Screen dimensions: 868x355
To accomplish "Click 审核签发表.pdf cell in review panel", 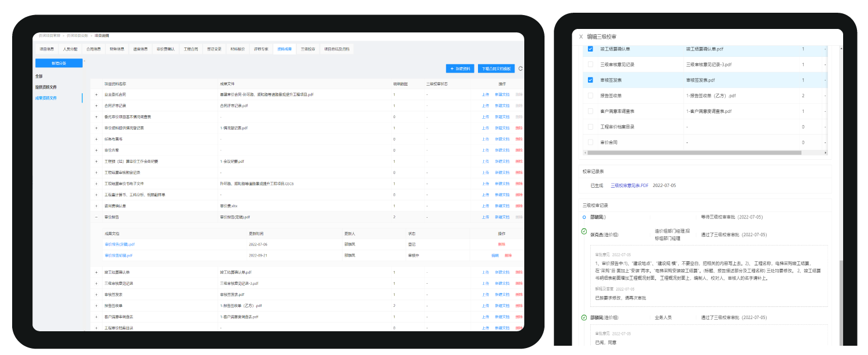I will pyautogui.click(x=700, y=80).
